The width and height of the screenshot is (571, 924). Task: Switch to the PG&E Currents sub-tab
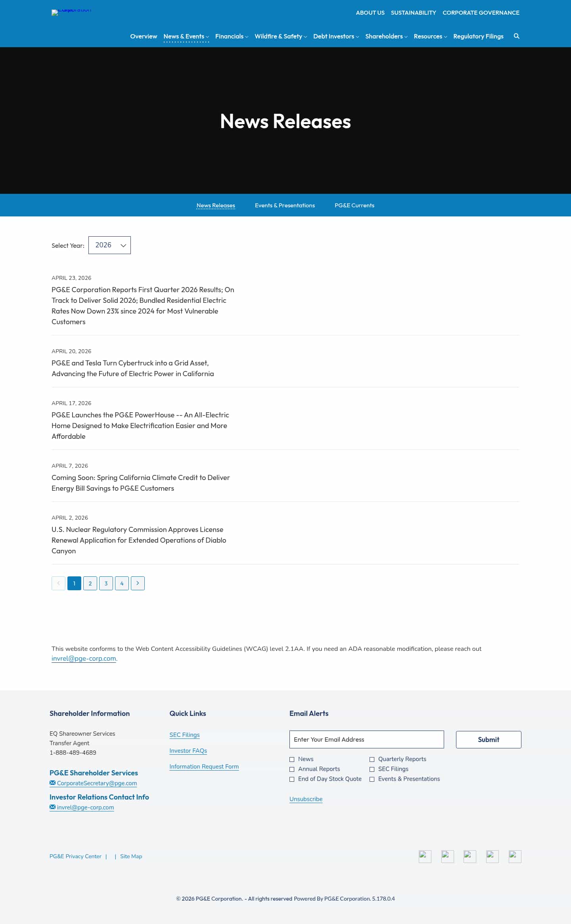(x=354, y=205)
